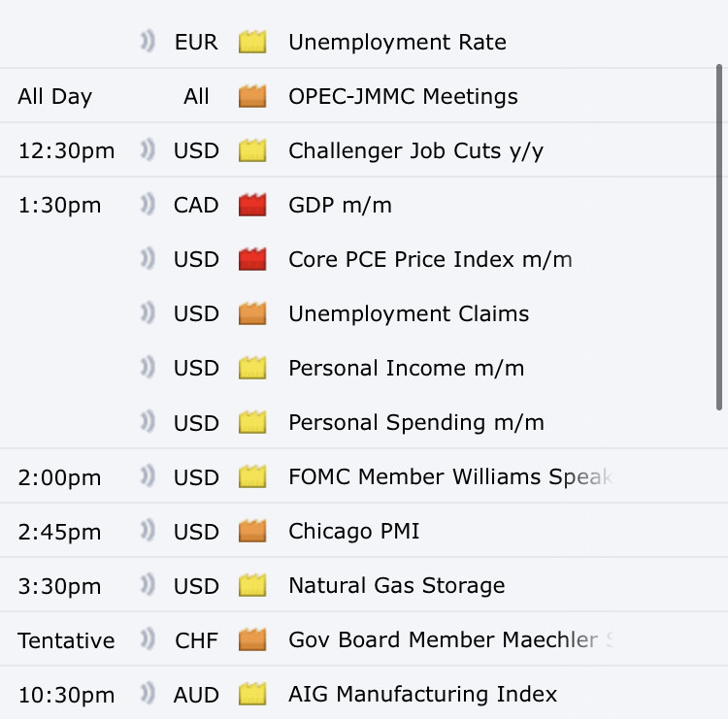Click the yellow impact icon for EUR Unemployment Rate

coord(252,43)
